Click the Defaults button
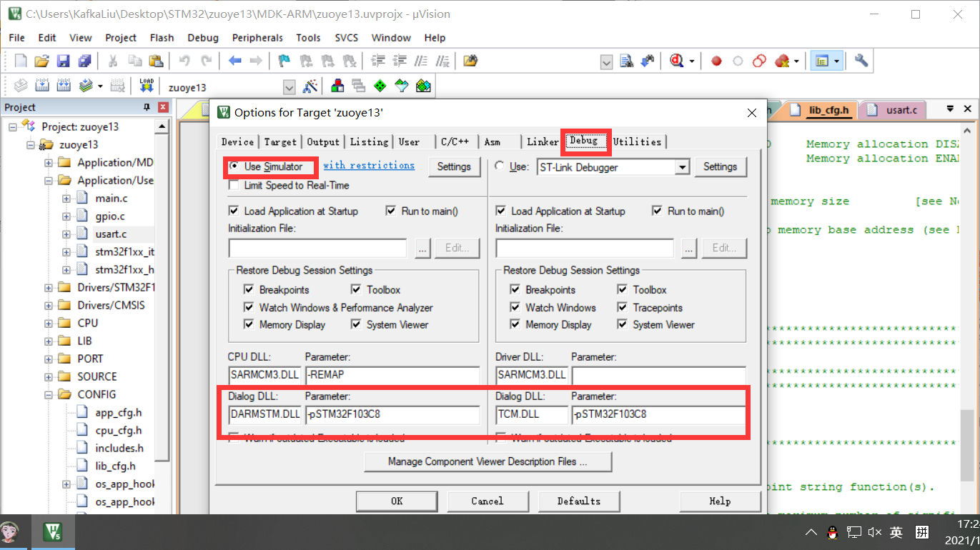 click(579, 501)
